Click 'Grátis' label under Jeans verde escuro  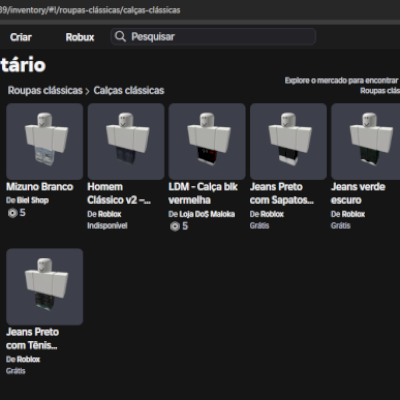[341, 226]
